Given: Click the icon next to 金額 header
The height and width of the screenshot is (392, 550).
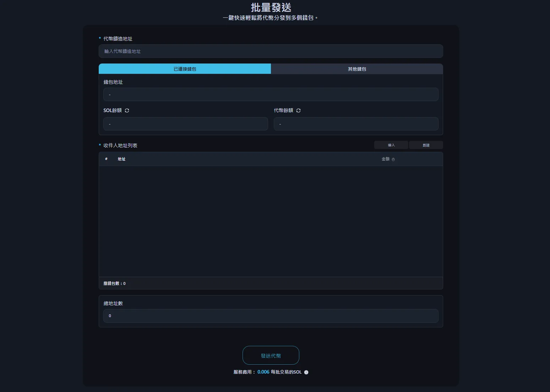Looking at the screenshot, I should [x=393, y=159].
